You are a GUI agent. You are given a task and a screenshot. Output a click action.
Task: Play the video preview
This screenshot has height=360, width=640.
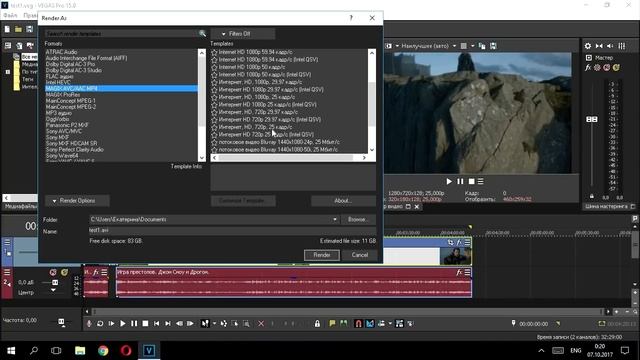click(x=449, y=181)
